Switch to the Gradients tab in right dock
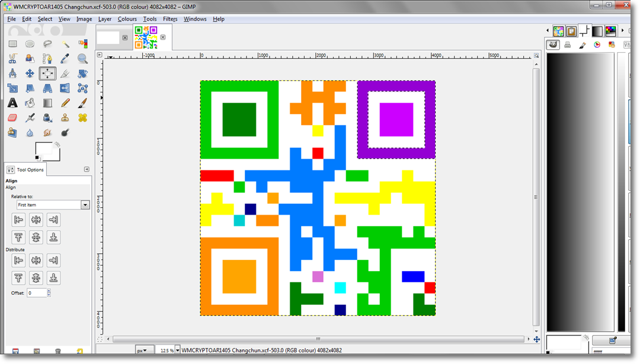This screenshot has width=640, height=364. tap(597, 31)
